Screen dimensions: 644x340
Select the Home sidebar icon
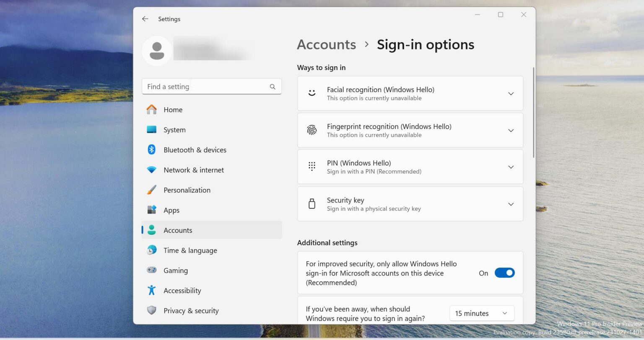point(151,109)
